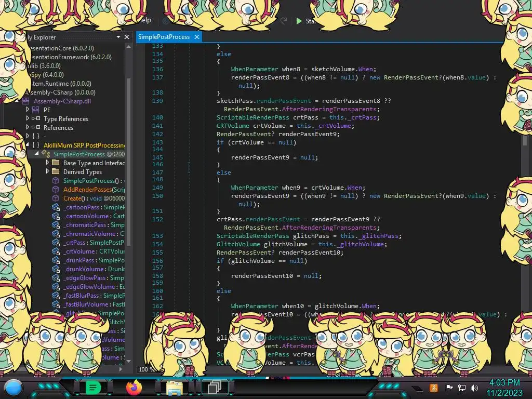
Task: Open the Assembly Explorer panel options dropdown
Action: (x=118, y=37)
